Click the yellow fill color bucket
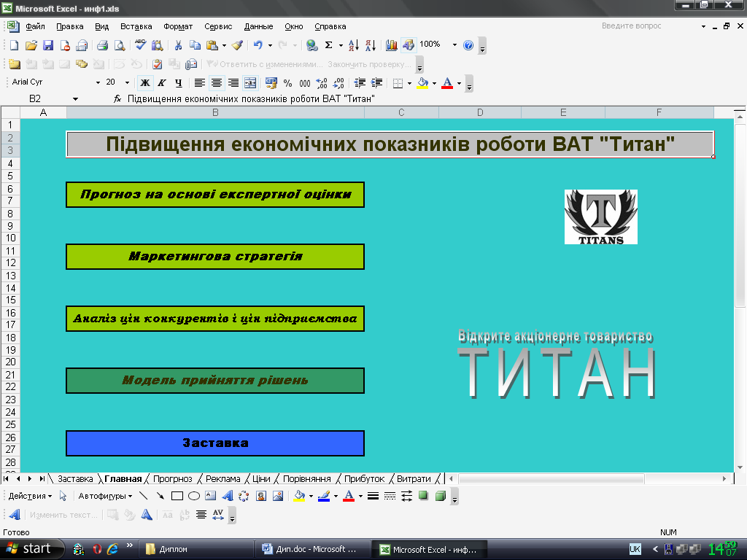 (x=422, y=83)
